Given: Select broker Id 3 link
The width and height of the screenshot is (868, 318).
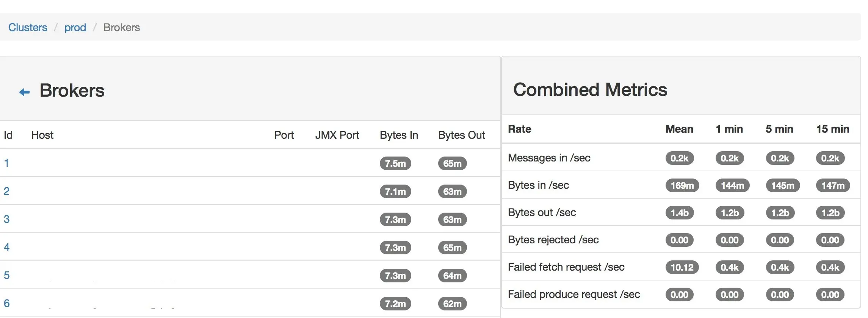Looking at the screenshot, I should (6, 219).
